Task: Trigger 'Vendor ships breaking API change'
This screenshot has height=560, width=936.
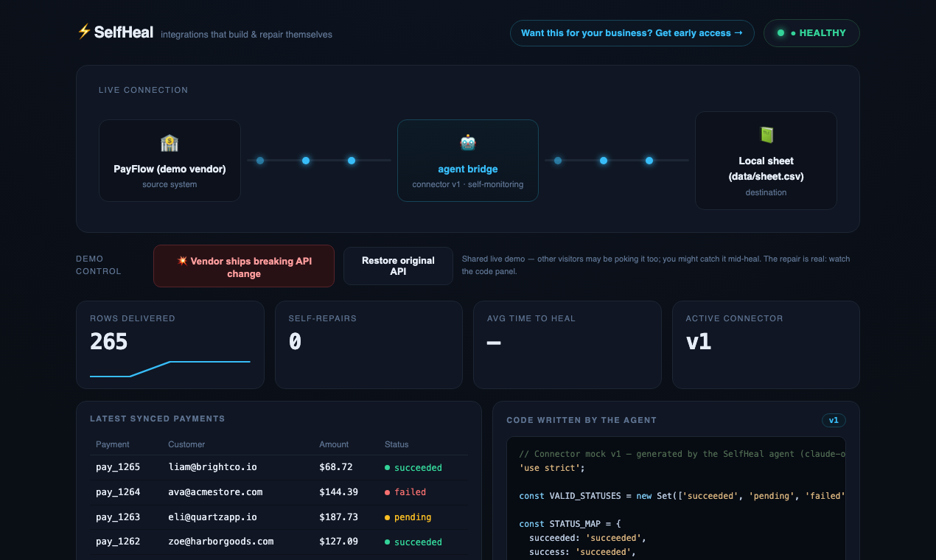Action: coord(244,266)
